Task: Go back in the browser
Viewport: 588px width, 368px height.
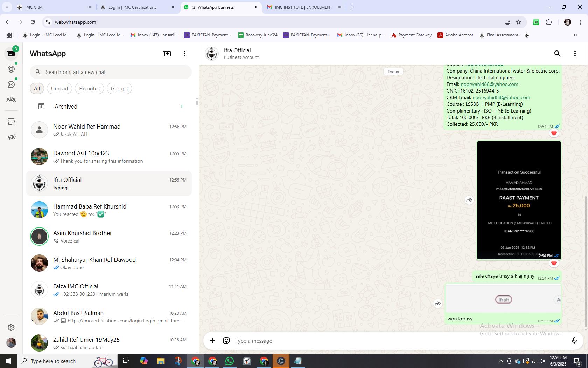Action: click(8, 22)
